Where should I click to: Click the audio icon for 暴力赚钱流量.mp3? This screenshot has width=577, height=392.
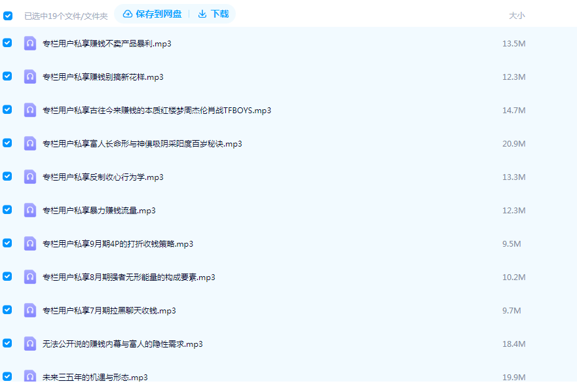tap(30, 211)
